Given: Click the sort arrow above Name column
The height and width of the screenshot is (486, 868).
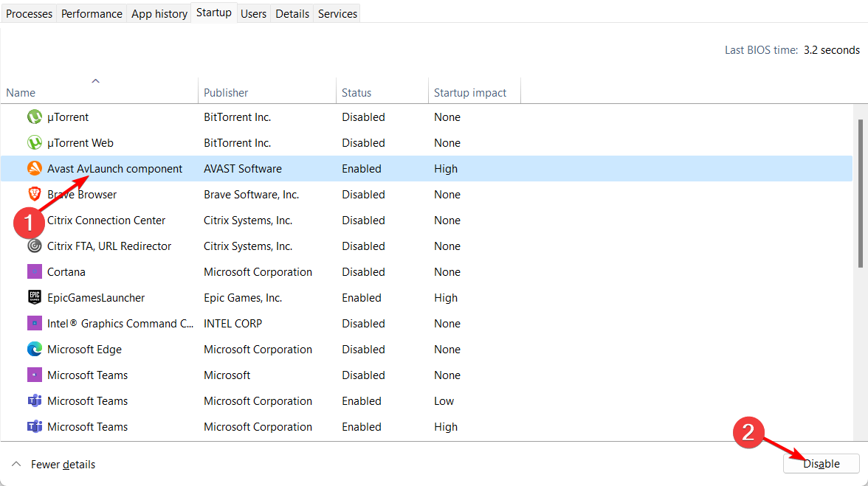Looking at the screenshot, I should tap(95, 81).
